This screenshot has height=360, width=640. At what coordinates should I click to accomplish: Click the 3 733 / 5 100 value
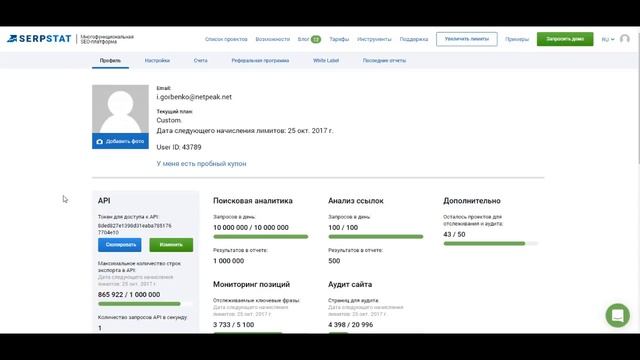(x=233, y=325)
